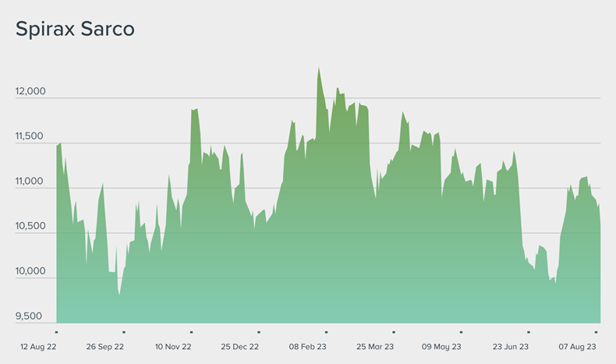Select the 26 Sep 22 date label
Screen dimensions: 616x364
tap(104, 346)
